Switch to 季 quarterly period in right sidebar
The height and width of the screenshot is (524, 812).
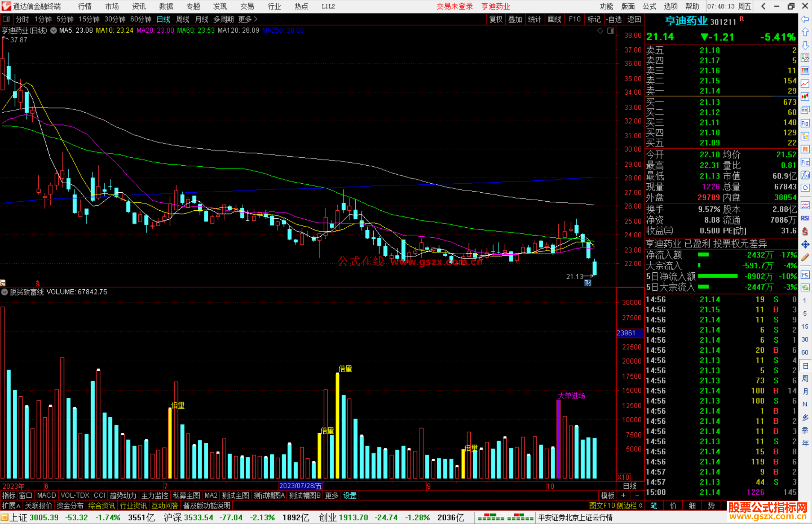[805, 430]
